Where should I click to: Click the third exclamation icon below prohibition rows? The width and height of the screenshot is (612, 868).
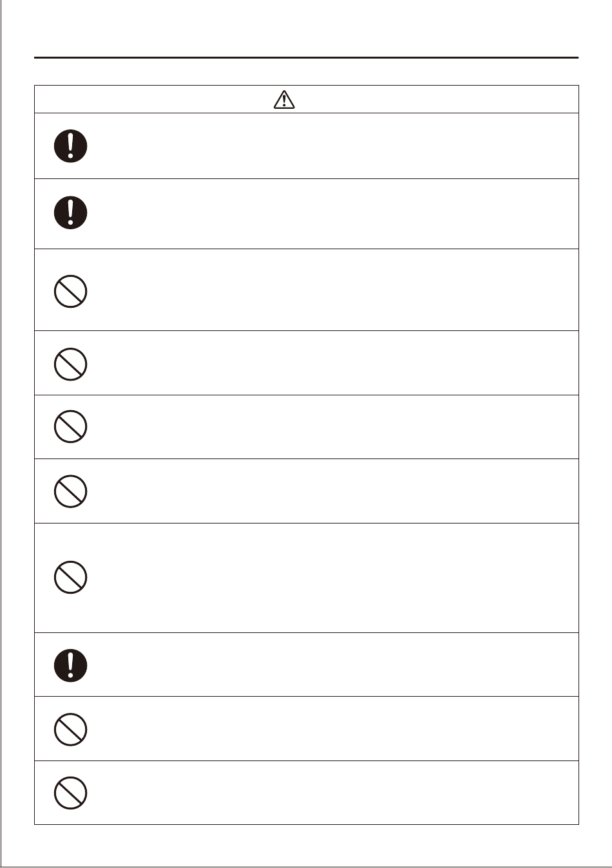71,665
